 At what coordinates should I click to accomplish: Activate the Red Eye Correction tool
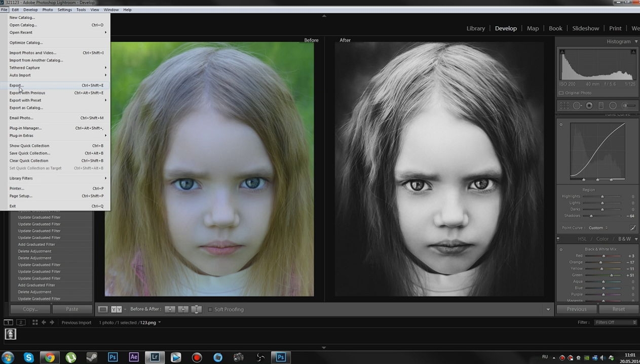click(589, 106)
